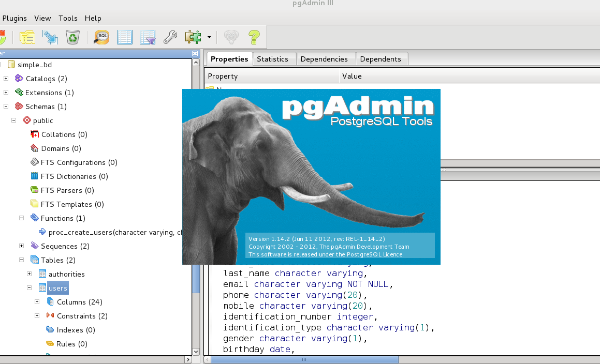
Task: Expand the authorities table node
Action: (x=30, y=274)
